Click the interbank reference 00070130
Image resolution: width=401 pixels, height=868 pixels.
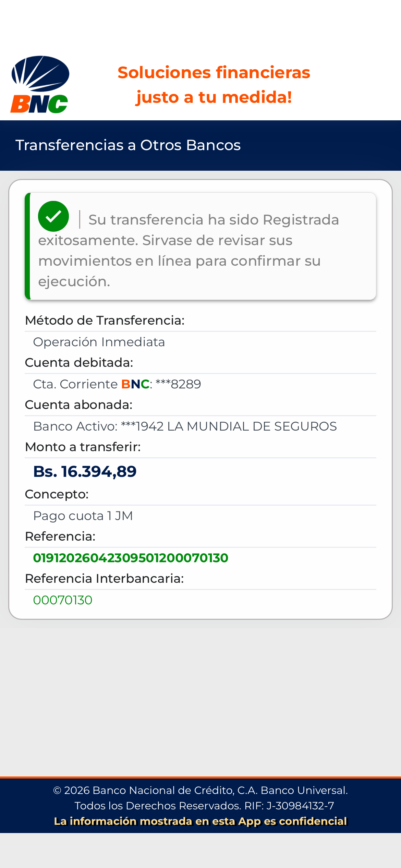pyautogui.click(x=63, y=600)
